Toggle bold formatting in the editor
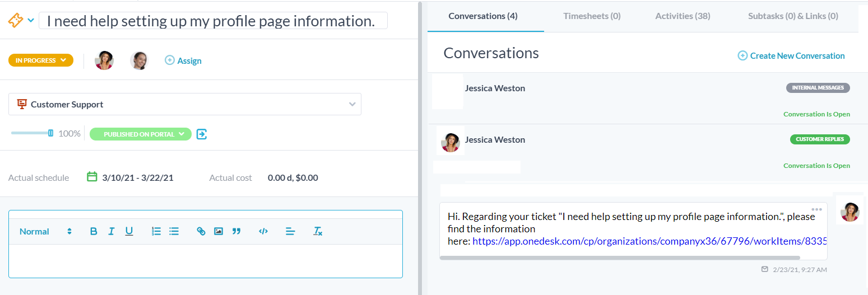 click(x=94, y=231)
